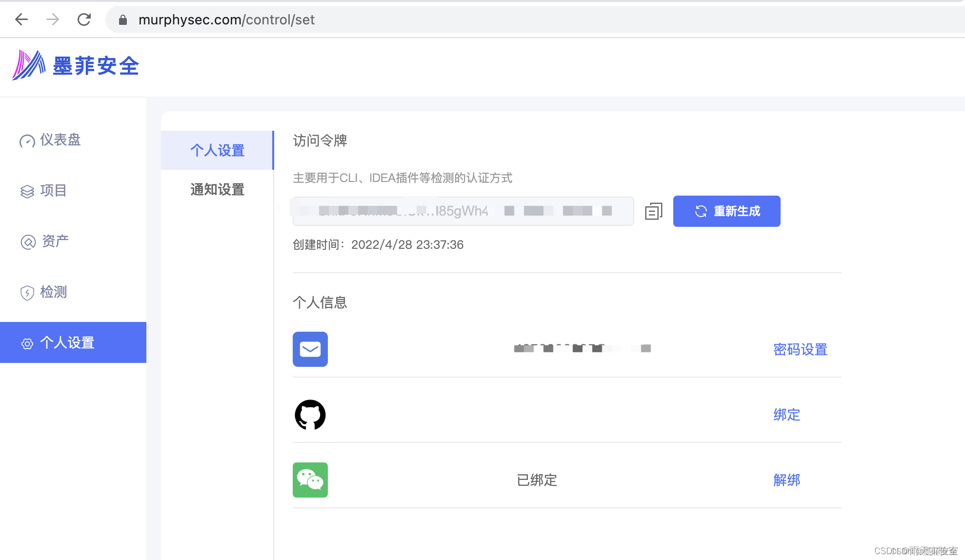The image size is (965, 560).
Task: Open 仪表盘 in the sidebar
Action: click(50, 140)
